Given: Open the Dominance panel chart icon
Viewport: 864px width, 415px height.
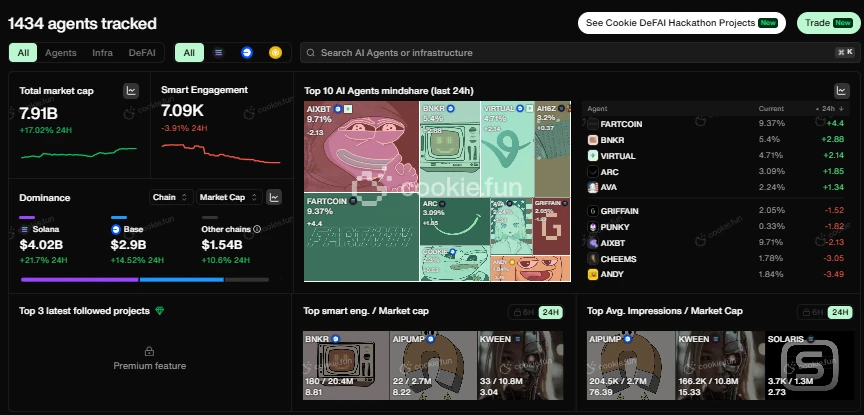Looking at the screenshot, I should click(x=275, y=197).
